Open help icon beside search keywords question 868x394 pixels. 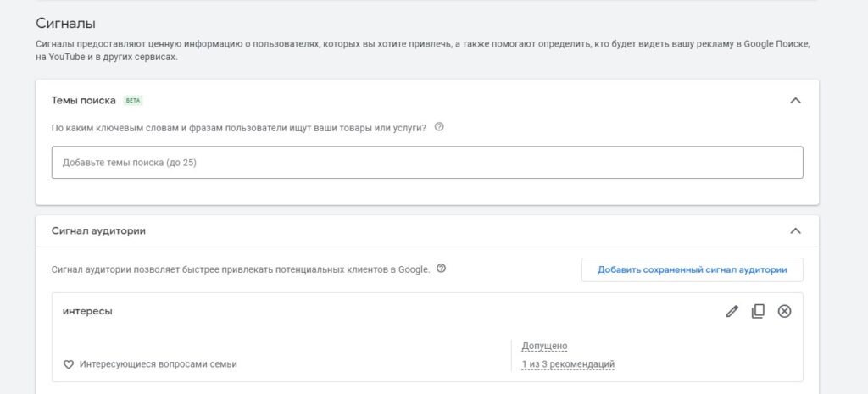[x=439, y=128]
